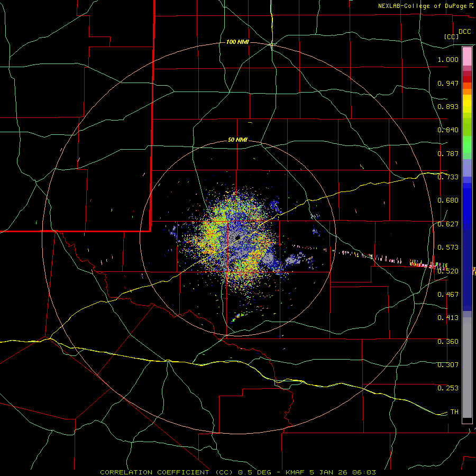476x476 pixels.
Task: Pick the lavender band in the color scale
Action: click(467, 168)
